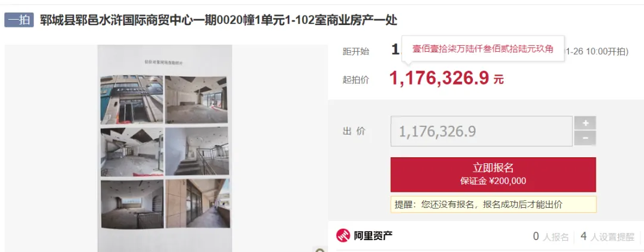This screenshot has height=252, width=644.
Task: Click the 4 人设置提醒 reminder count
Action: tap(608, 237)
